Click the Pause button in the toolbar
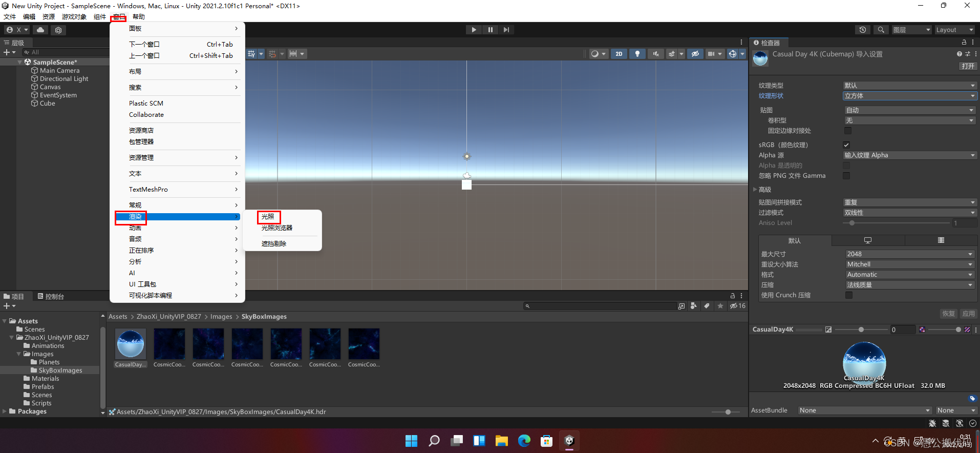Screen dimensions: 980x453 click(490, 30)
